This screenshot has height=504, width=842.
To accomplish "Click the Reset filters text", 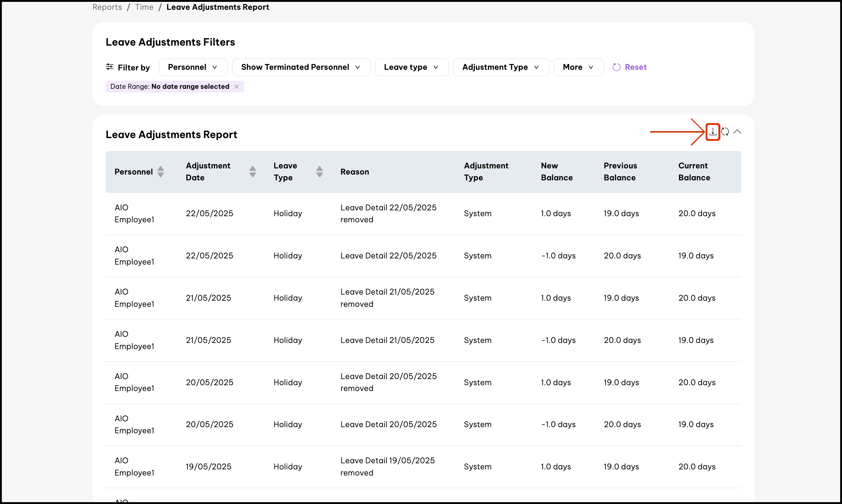I will tap(635, 67).
